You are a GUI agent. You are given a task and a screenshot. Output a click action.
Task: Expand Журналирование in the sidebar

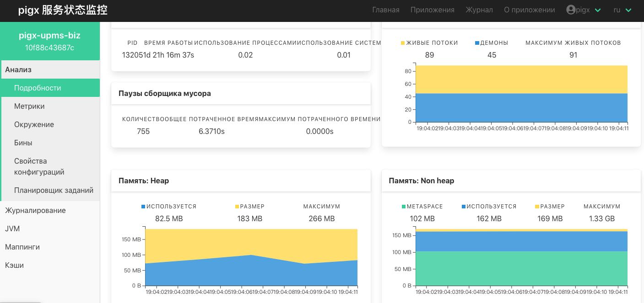coord(50,210)
